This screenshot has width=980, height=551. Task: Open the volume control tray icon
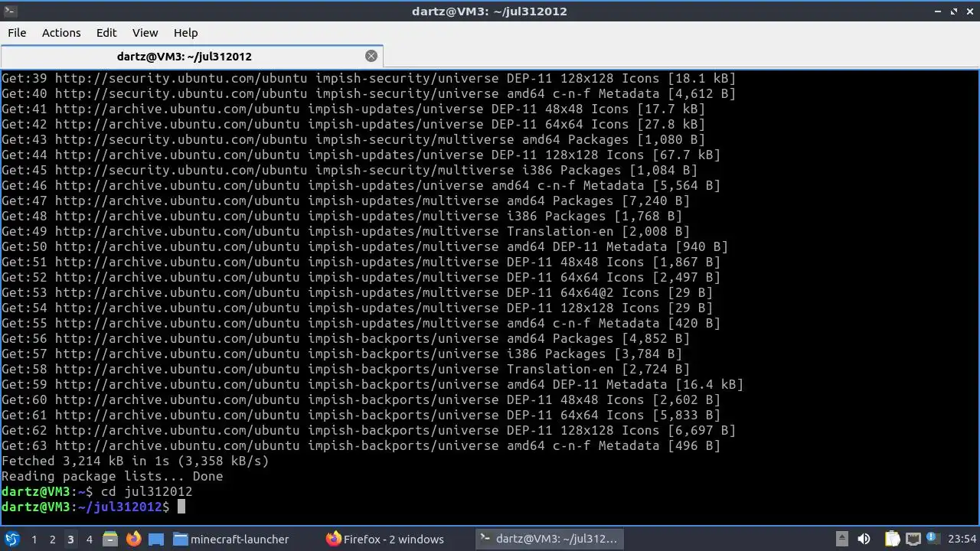coord(864,539)
